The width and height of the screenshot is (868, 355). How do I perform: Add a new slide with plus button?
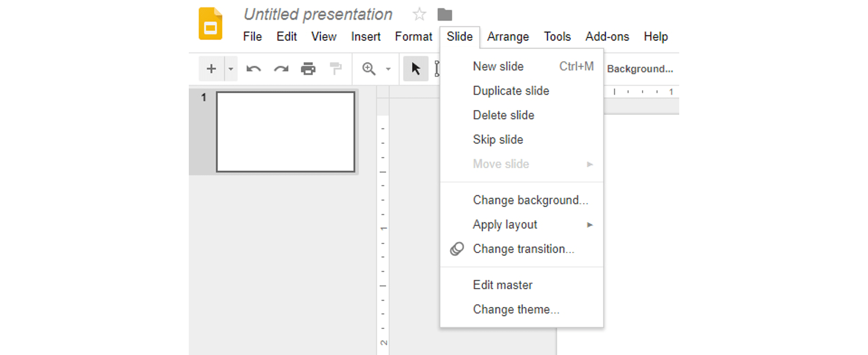tap(211, 68)
